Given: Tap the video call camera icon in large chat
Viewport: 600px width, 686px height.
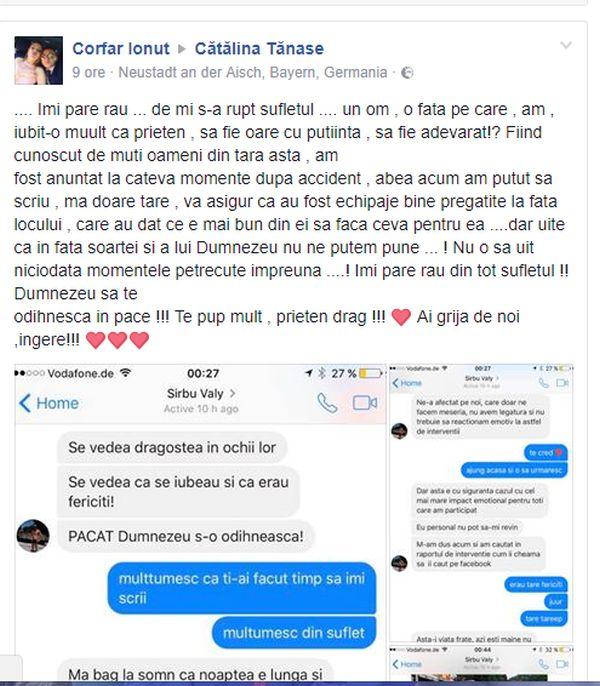Looking at the screenshot, I should click(x=365, y=403).
